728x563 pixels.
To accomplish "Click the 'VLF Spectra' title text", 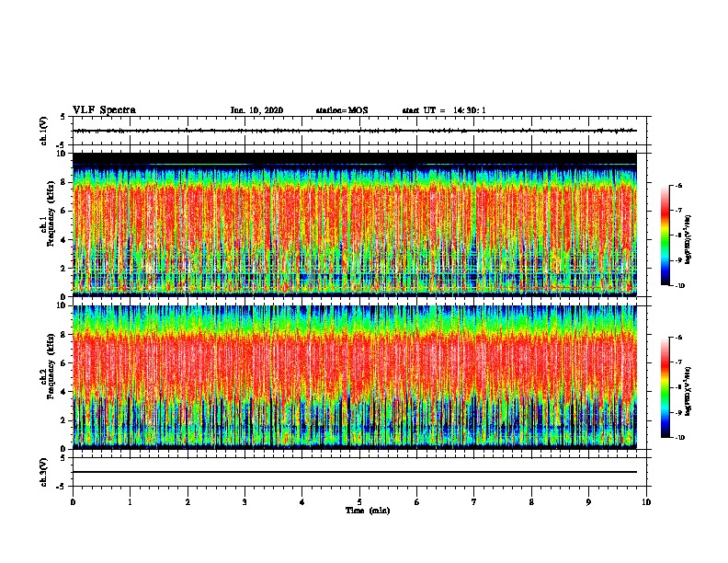I will 104,110.
